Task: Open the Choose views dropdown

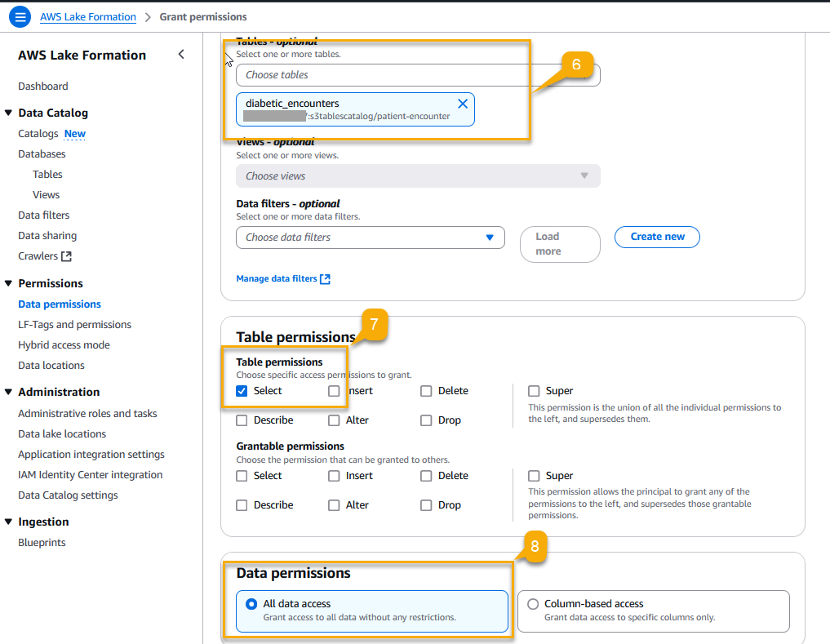Action: coord(417,175)
